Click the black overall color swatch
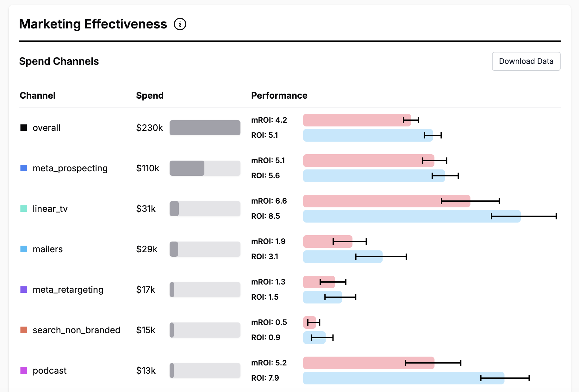Screen dimensions: 579x392 click(24, 128)
